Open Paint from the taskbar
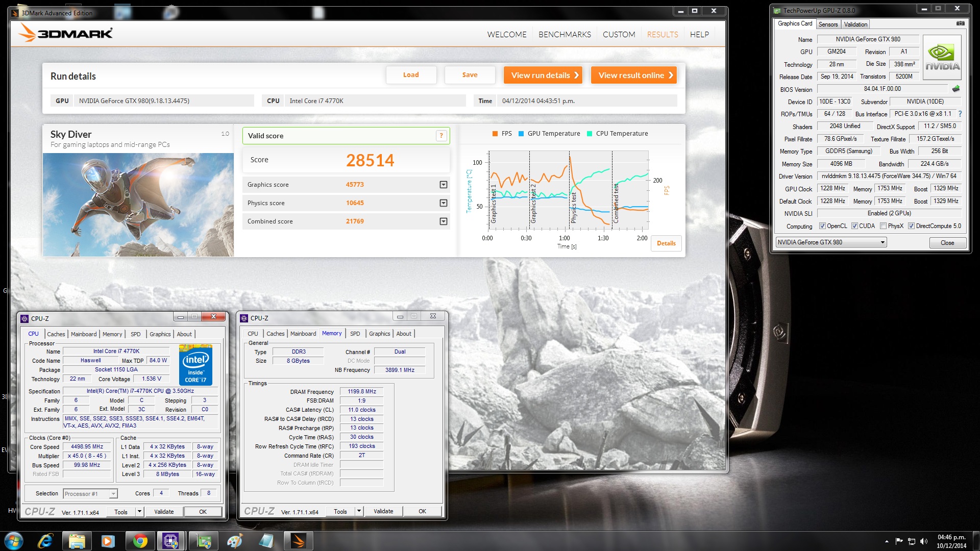Viewport: 980px width, 551px height. tap(234, 541)
